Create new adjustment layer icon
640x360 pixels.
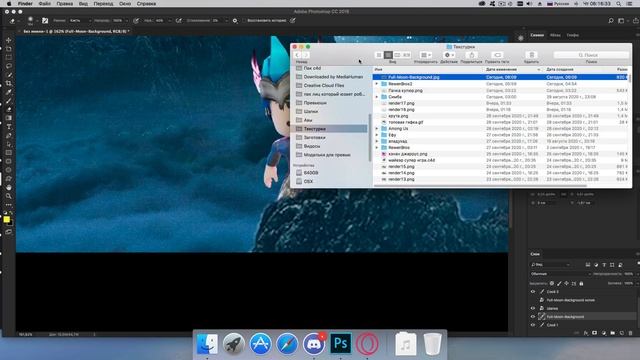(x=604, y=333)
